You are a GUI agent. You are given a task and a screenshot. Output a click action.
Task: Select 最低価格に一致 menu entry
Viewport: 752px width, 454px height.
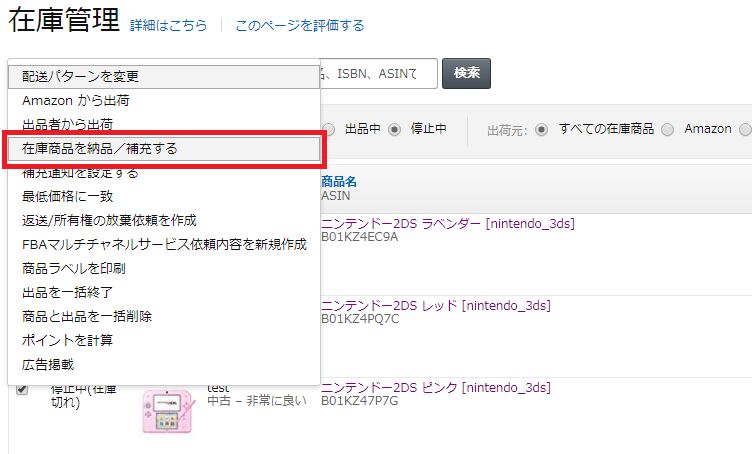click(x=164, y=197)
